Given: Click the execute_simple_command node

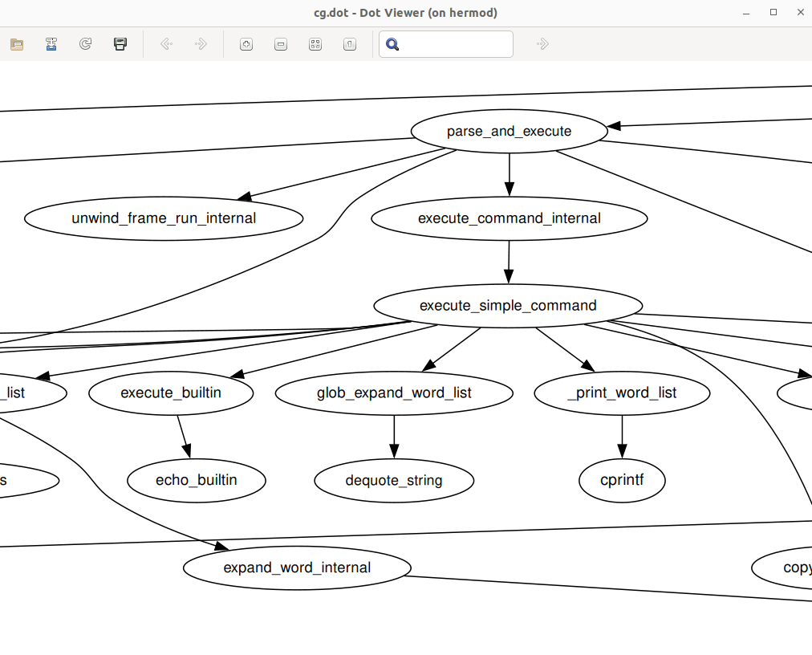Looking at the screenshot, I should coord(508,306).
